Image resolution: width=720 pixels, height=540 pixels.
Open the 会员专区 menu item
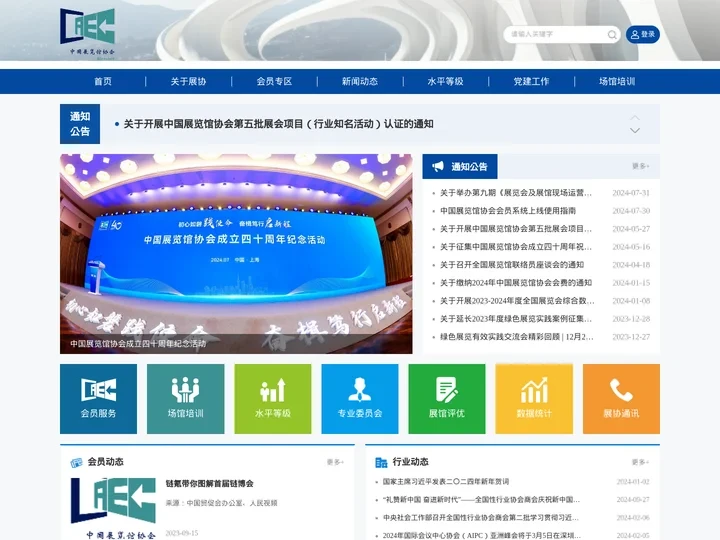pyautogui.click(x=274, y=81)
